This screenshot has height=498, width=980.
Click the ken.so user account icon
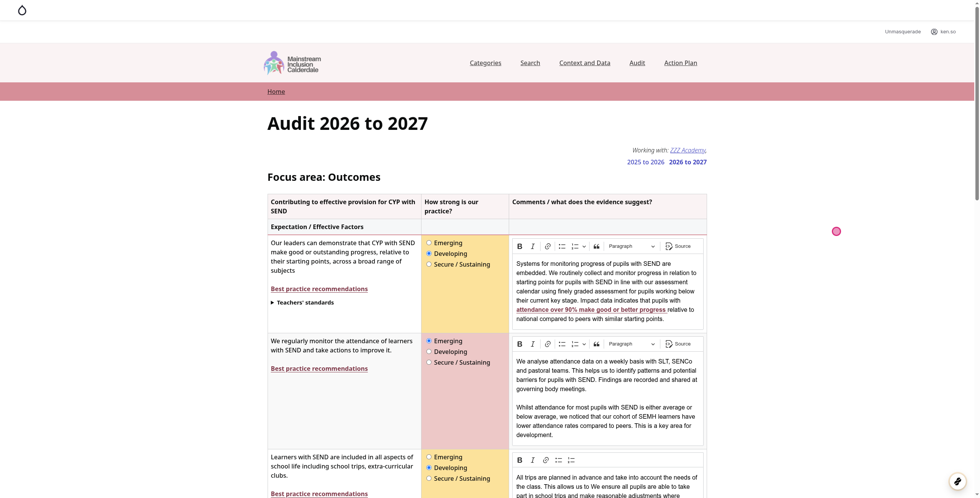[934, 32]
